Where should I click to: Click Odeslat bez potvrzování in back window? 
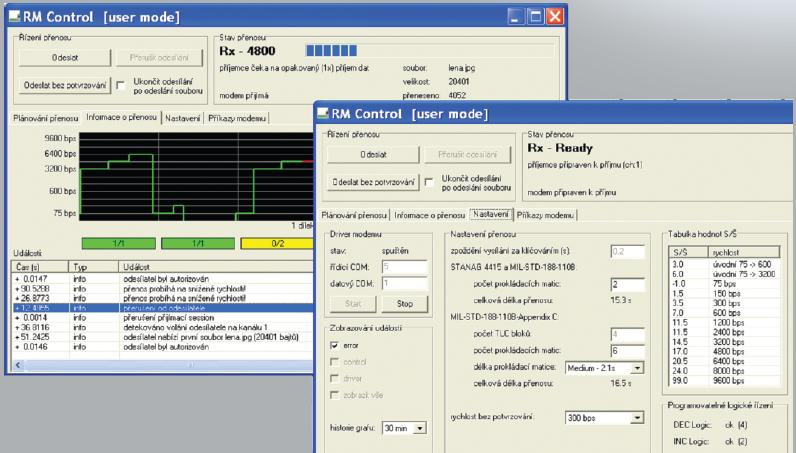[x=65, y=85]
